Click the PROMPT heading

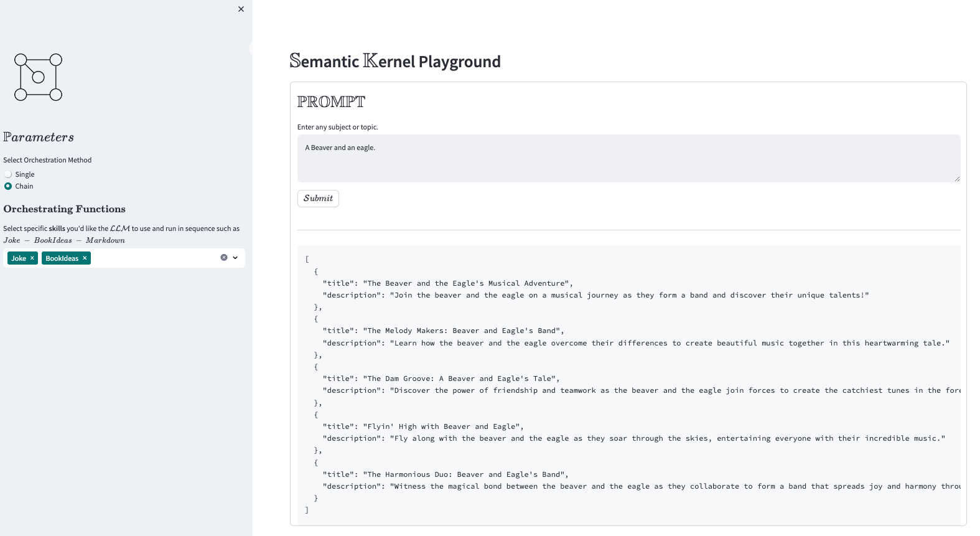pyautogui.click(x=331, y=101)
